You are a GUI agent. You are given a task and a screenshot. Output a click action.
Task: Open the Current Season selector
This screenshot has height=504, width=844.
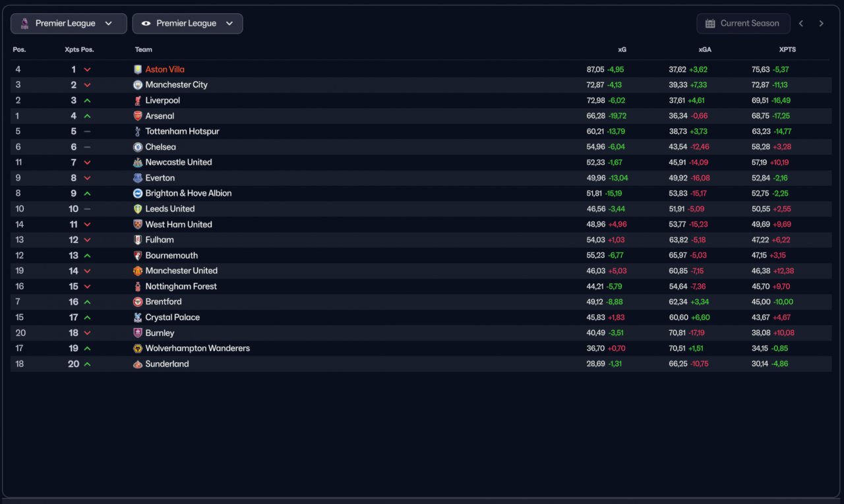click(743, 24)
